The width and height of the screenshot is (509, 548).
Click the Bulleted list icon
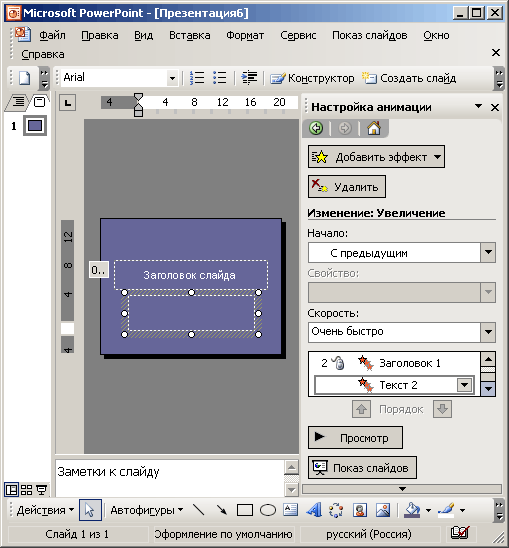point(220,78)
